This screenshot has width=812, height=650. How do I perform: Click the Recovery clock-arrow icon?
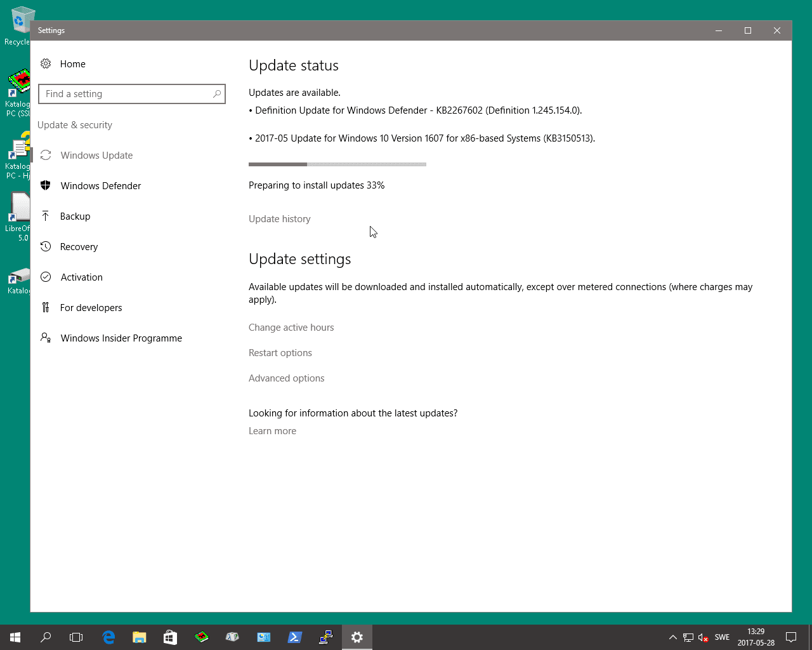point(46,246)
